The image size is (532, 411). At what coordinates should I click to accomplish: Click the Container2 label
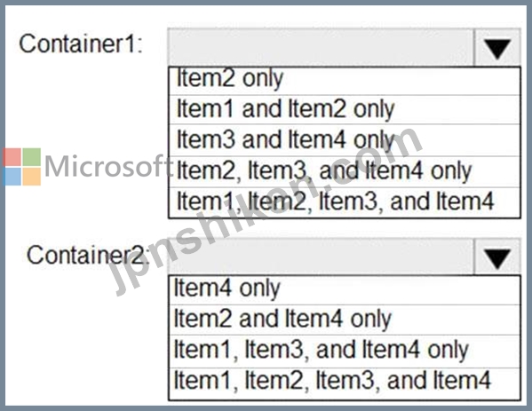click(x=88, y=255)
